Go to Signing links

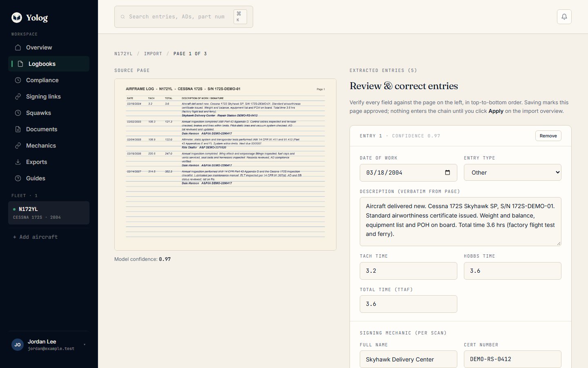point(49,96)
